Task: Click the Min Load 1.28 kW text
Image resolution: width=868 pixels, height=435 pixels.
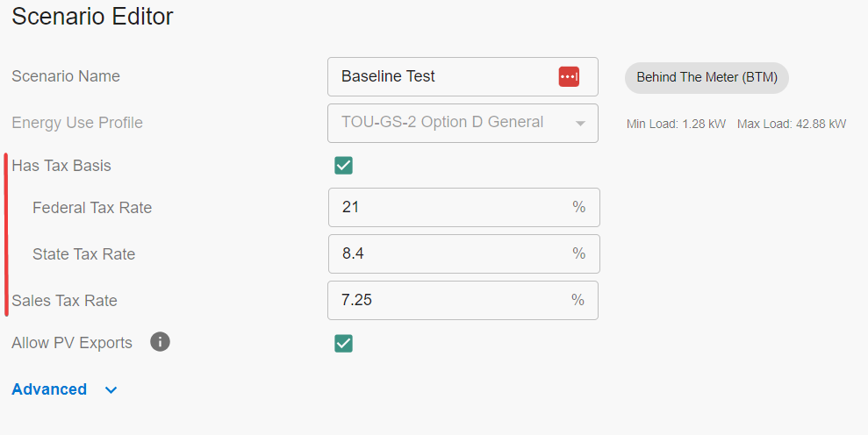Action: pyautogui.click(x=676, y=125)
